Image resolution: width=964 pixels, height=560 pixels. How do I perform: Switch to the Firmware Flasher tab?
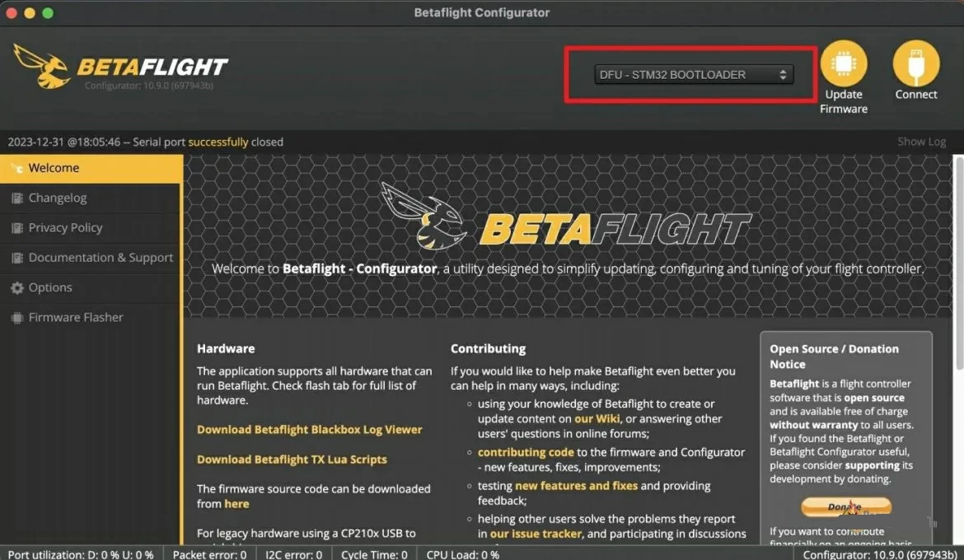tap(91, 318)
